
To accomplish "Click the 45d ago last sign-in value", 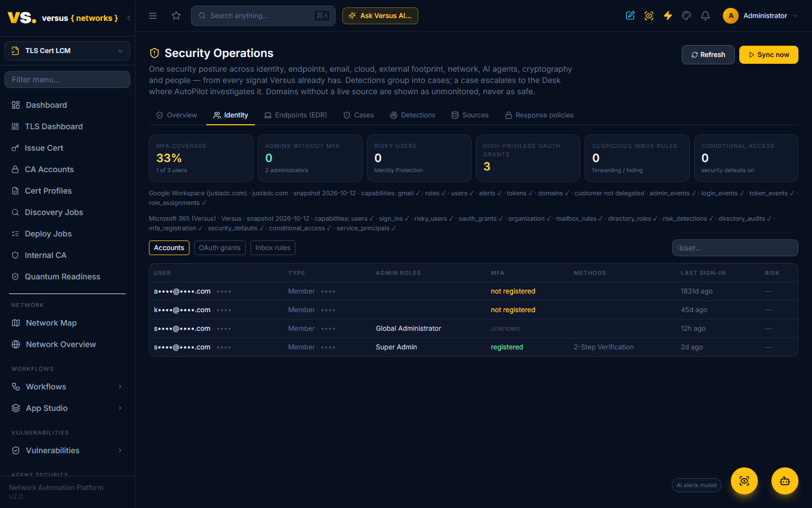I will coord(694,310).
